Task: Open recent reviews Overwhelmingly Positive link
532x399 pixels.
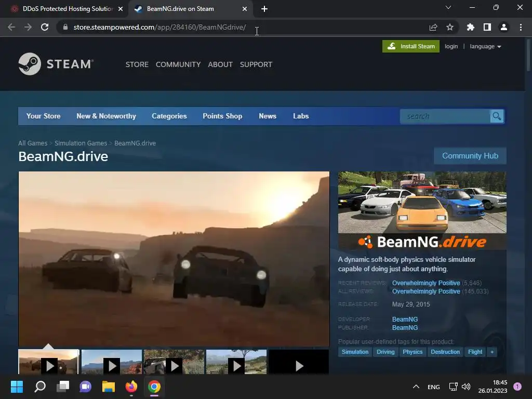Action: (426, 283)
